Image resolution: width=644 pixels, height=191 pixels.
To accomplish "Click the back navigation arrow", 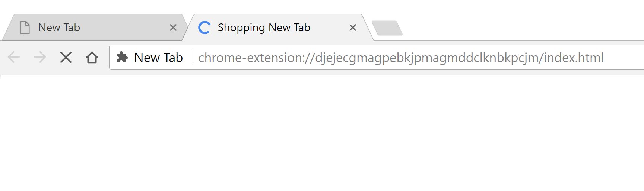I will click(14, 57).
